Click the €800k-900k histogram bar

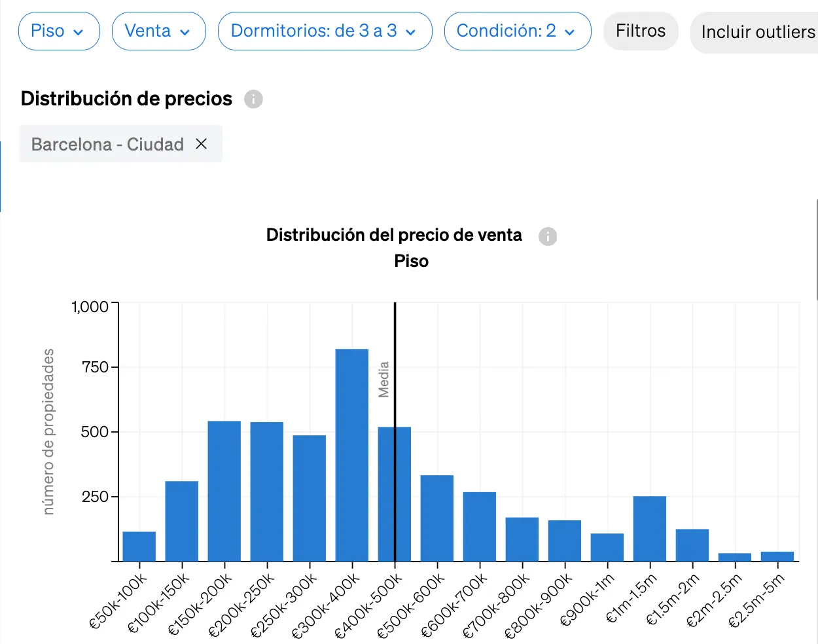pyautogui.click(x=565, y=541)
